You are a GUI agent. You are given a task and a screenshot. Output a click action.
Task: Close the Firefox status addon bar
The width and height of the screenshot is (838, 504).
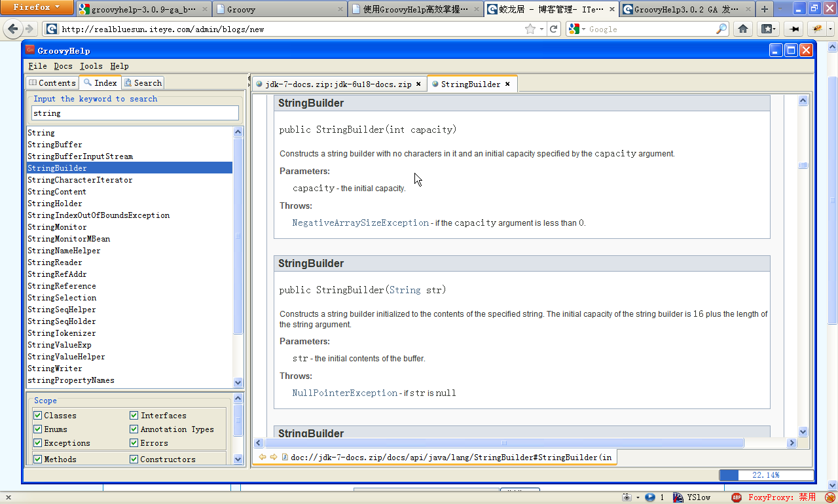pyautogui.click(x=9, y=497)
